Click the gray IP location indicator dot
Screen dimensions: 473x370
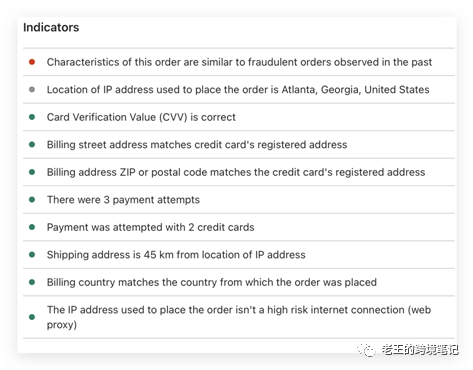tap(32, 89)
